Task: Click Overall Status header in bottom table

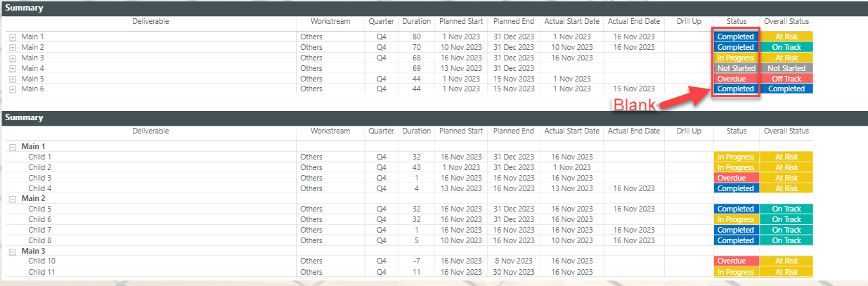Action: click(786, 131)
